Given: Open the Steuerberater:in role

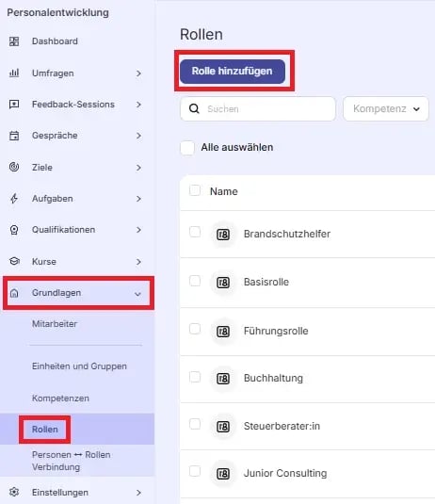Looking at the screenshot, I should tap(282, 426).
